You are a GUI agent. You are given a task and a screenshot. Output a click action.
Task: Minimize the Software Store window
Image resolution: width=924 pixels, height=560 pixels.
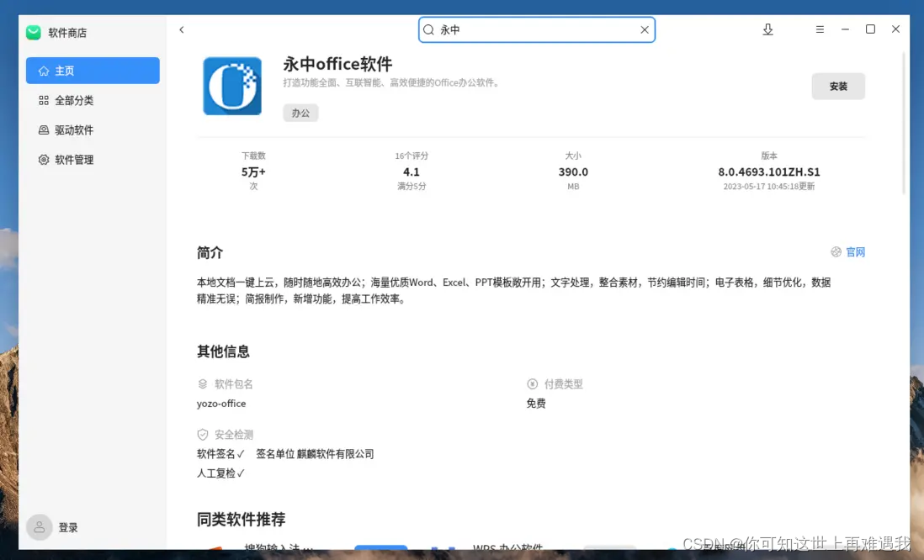(845, 29)
